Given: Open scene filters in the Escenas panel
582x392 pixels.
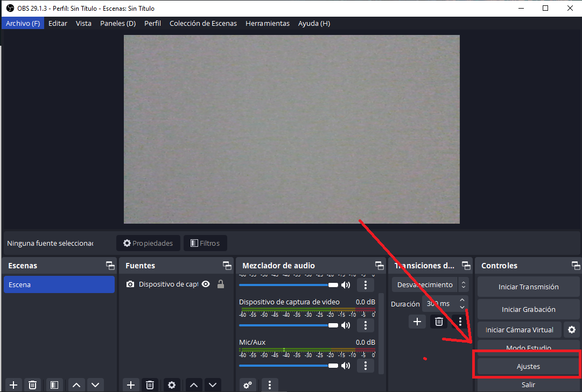Looking at the screenshot, I should click(54, 384).
